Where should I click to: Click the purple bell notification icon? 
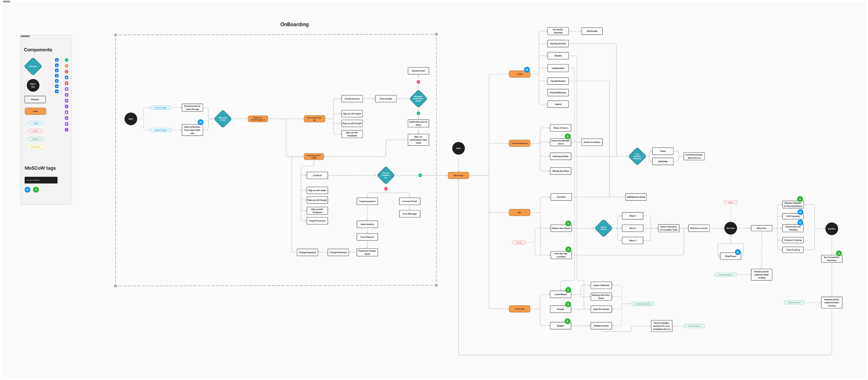pos(67,95)
